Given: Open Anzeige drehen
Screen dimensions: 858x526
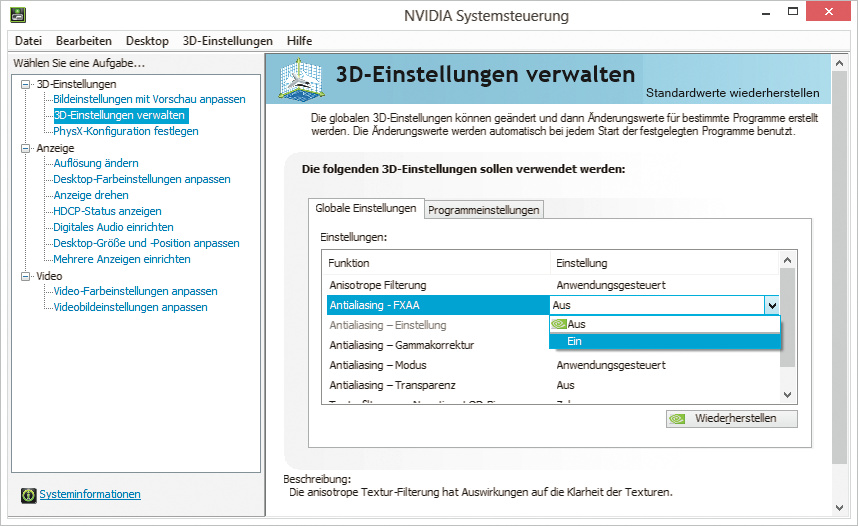Looking at the screenshot, I should click(91, 195).
